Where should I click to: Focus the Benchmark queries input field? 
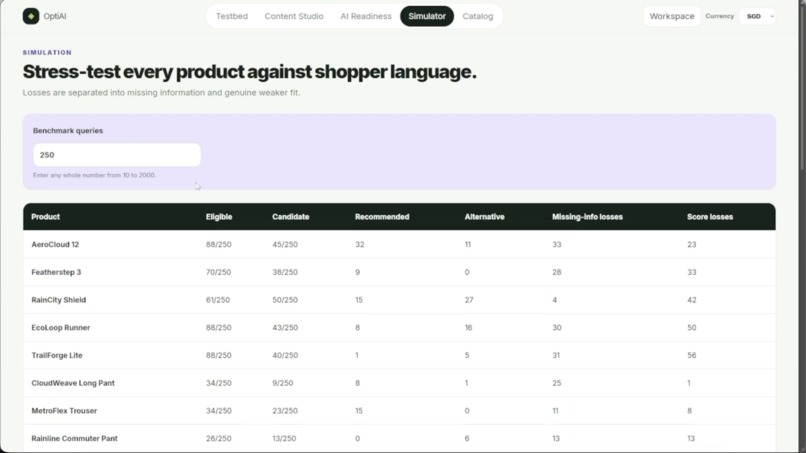pos(117,155)
